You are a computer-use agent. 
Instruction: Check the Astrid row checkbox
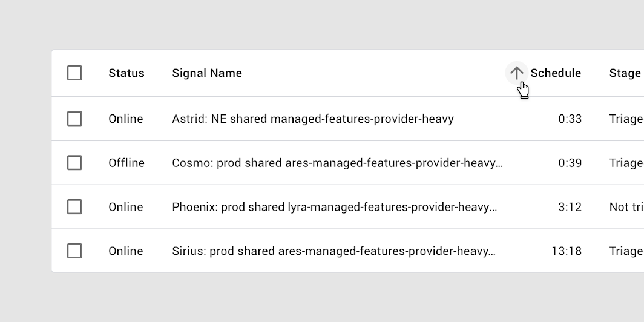(74, 119)
